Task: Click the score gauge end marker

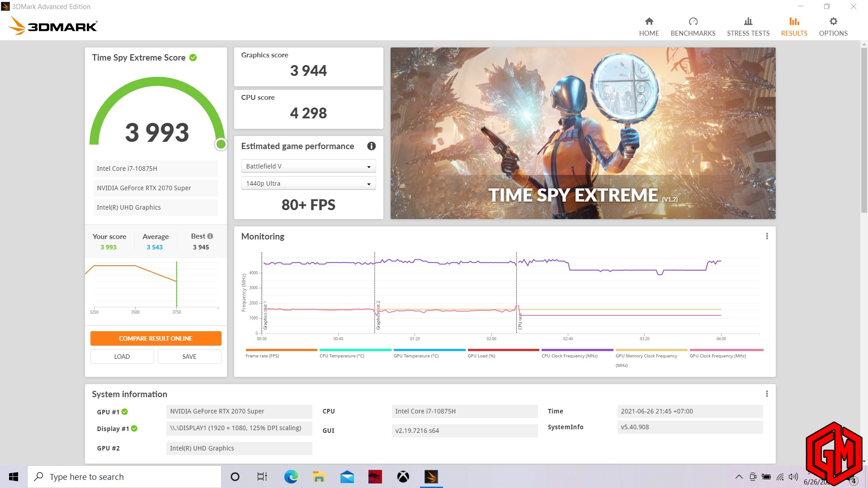Action: point(221,144)
